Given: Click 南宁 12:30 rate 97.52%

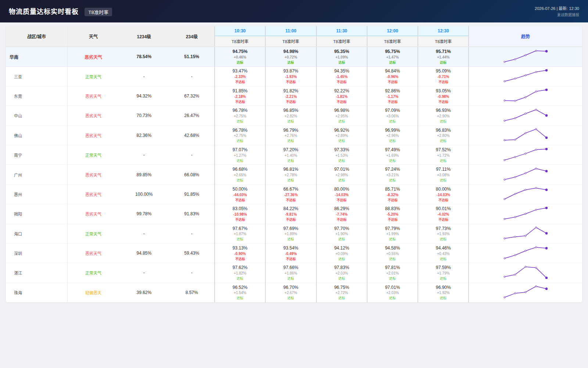Looking at the screenshot, I should (x=443, y=150).
